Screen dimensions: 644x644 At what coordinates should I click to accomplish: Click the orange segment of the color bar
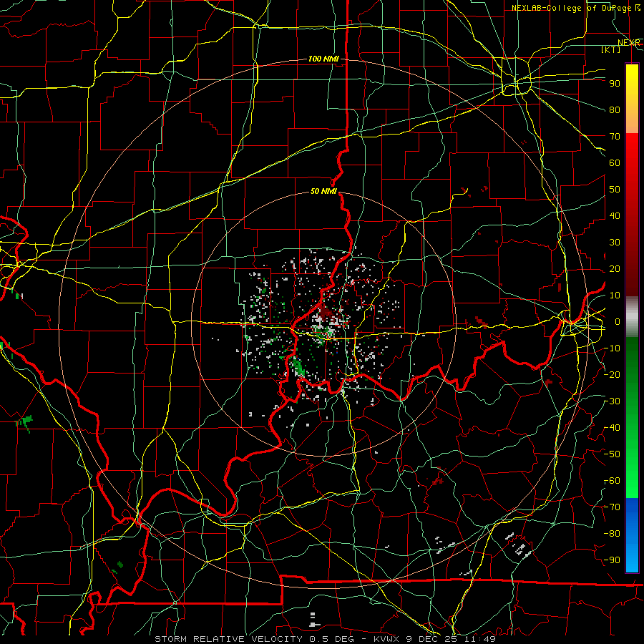[x=632, y=120]
